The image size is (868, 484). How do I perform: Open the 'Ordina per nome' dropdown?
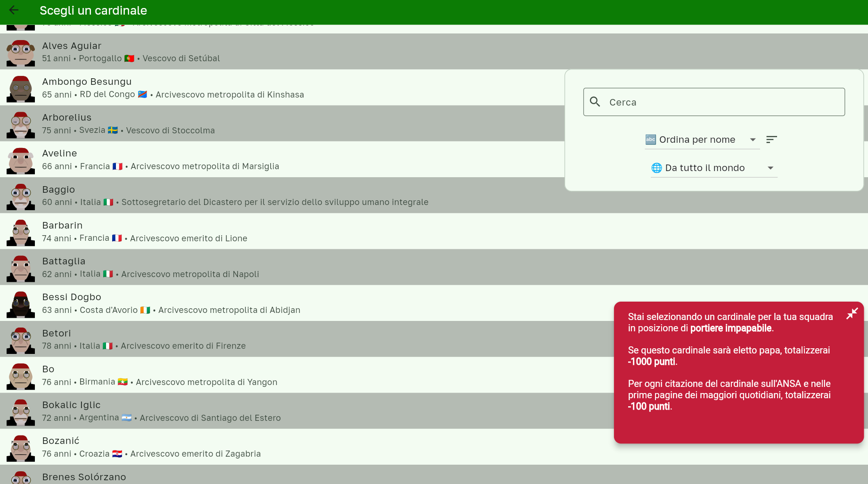(x=701, y=139)
